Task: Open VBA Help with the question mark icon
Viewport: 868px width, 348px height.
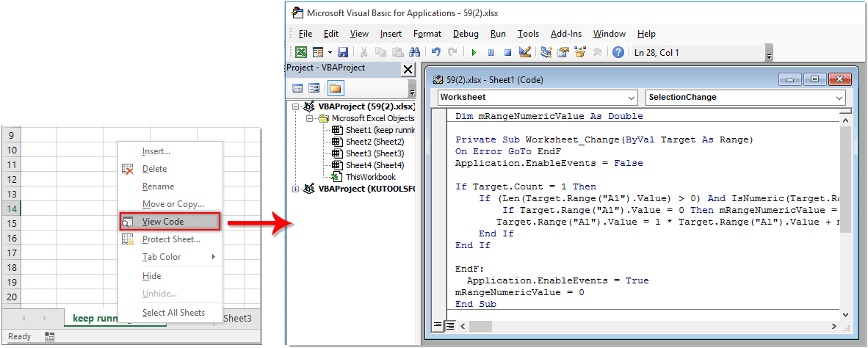Action: click(x=618, y=52)
